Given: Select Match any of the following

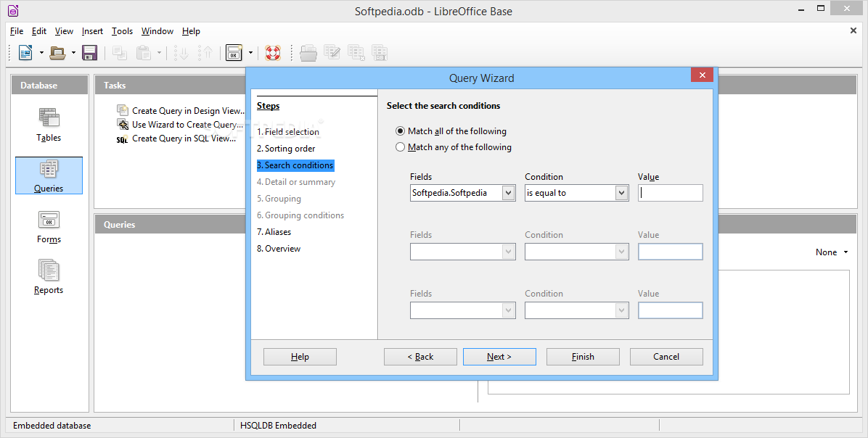Looking at the screenshot, I should tap(454, 147).
